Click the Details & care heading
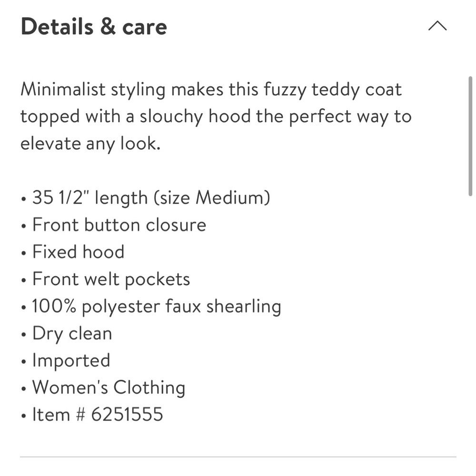This screenshot has width=476, height=476. point(94,27)
